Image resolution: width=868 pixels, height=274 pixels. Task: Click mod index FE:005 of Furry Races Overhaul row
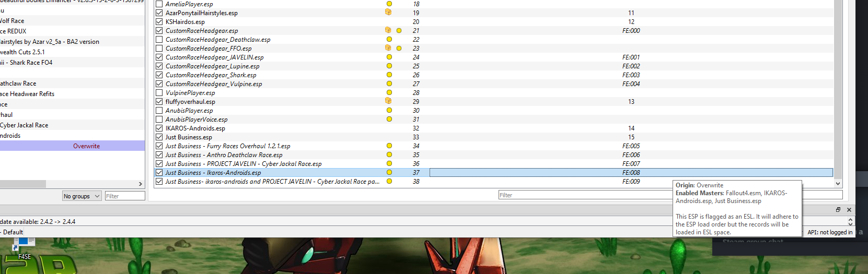(631, 146)
